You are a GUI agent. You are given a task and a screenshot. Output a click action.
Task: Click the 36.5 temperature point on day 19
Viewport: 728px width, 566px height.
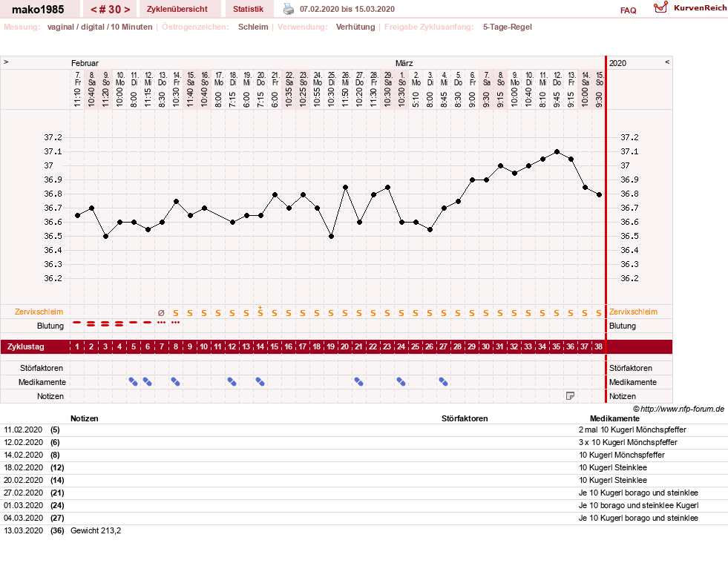(x=331, y=236)
